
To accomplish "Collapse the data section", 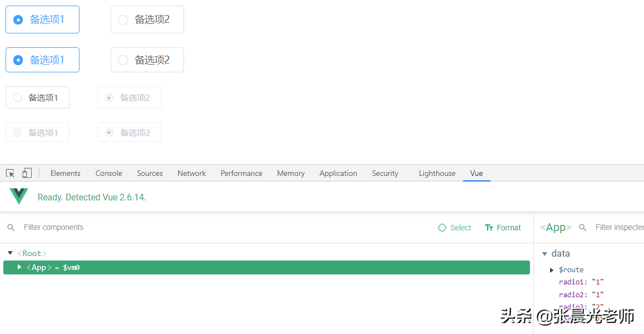I will (x=544, y=254).
